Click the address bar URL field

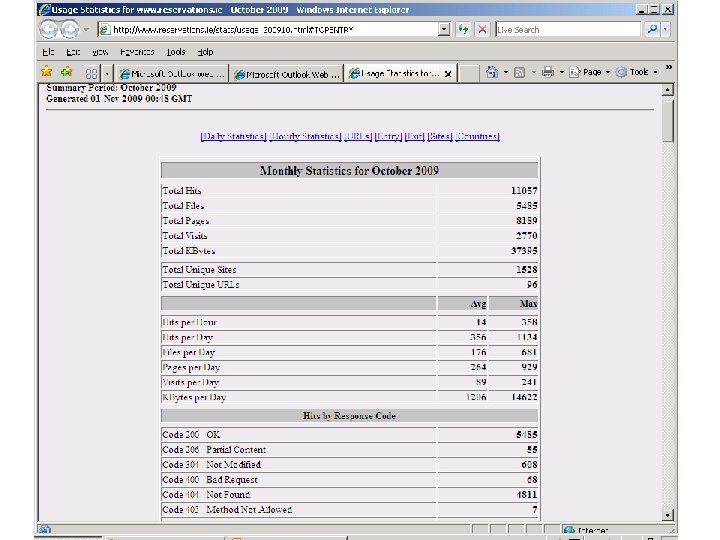[274, 29]
